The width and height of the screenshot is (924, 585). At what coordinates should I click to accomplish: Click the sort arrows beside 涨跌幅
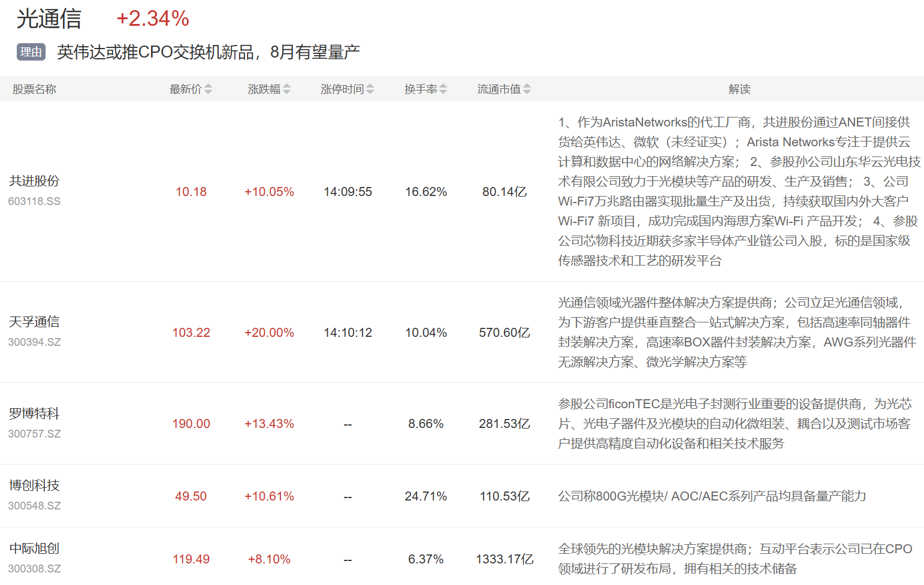pos(286,89)
